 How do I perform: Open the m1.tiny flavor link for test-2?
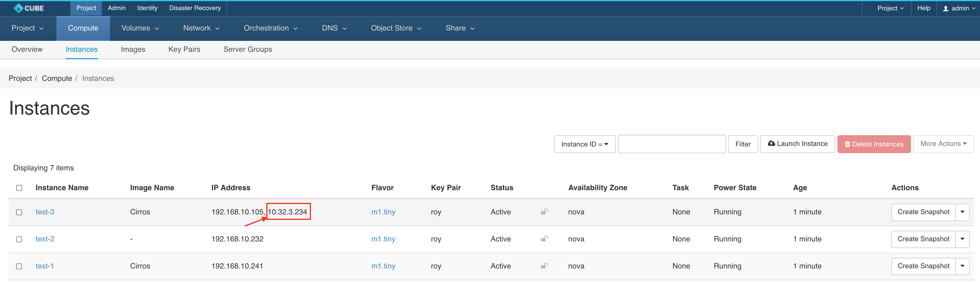click(383, 239)
